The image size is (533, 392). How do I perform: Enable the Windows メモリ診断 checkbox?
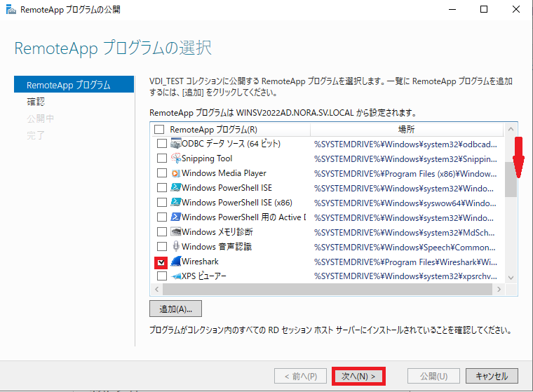click(x=162, y=232)
